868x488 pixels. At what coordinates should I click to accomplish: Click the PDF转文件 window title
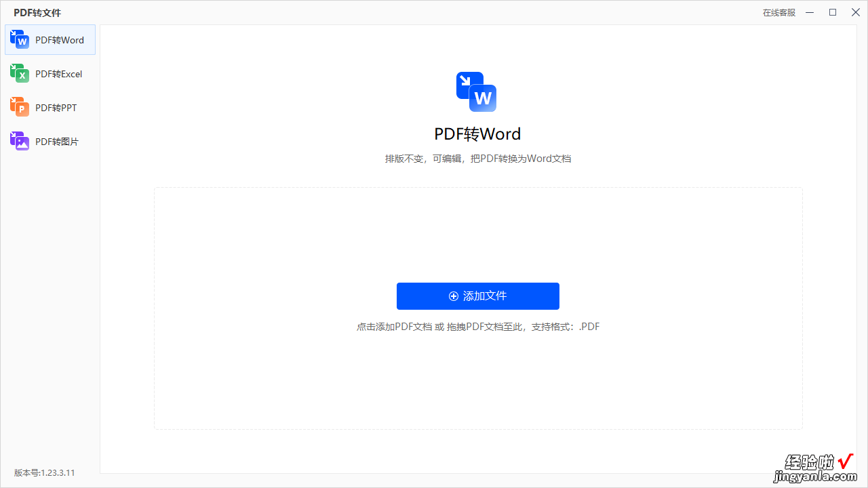pyautogui.click(x=37, y=13)
